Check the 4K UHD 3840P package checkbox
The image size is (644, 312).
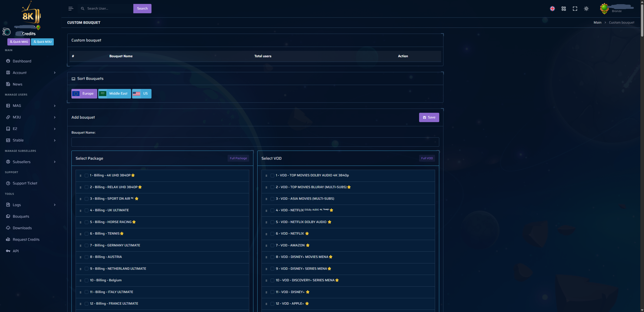click(x=86, y=175)
